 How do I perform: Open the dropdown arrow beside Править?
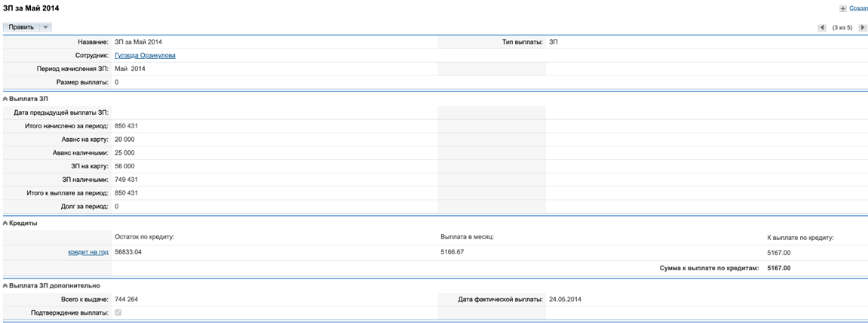(x=45, y=27)
